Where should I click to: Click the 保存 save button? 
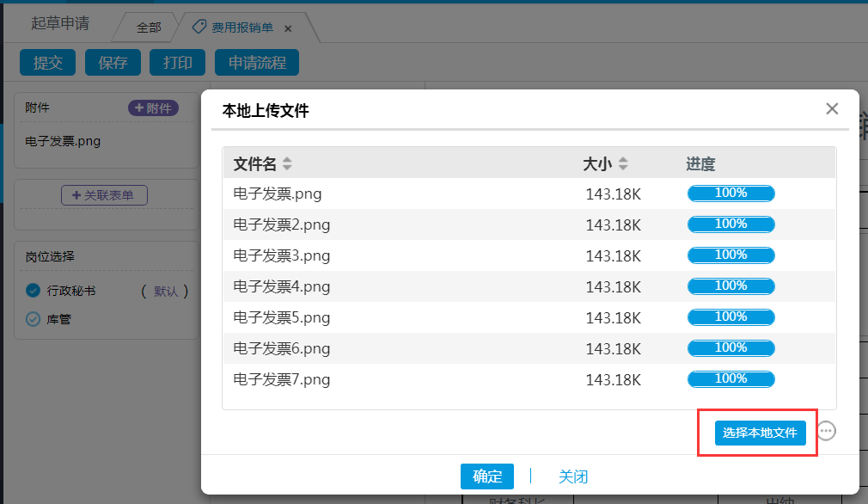coord(113,62)
